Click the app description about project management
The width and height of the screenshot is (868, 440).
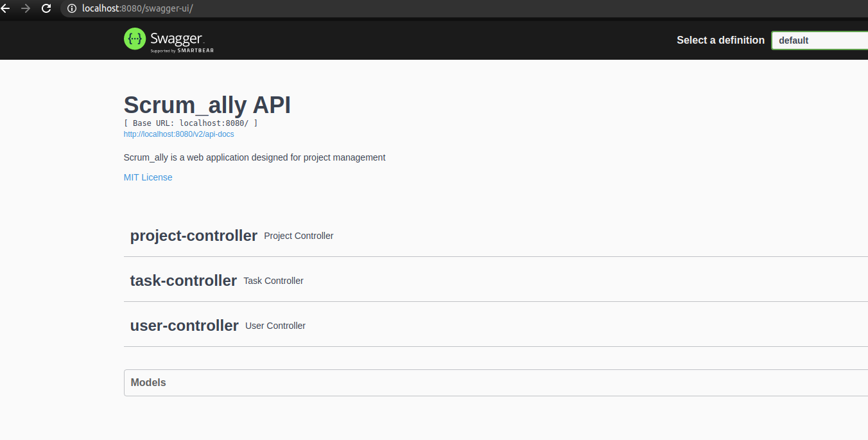[x=254, y=157]
